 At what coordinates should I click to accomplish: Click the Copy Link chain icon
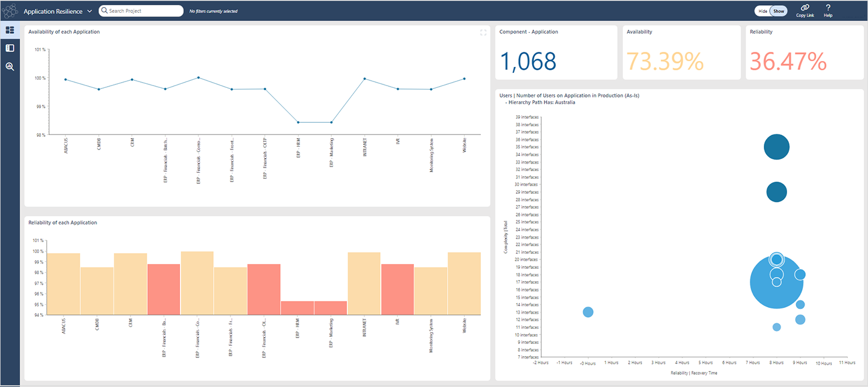[805, 8]
